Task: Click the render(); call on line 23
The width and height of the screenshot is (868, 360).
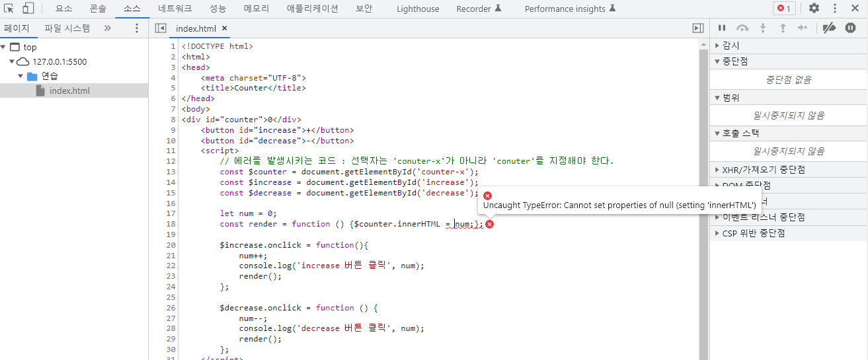Action: pyautogui.click(x=260, y=277)
